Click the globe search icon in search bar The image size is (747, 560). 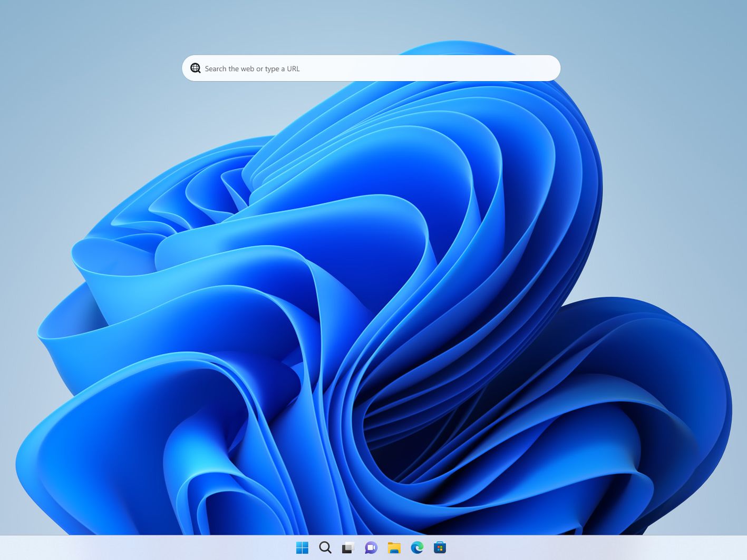coord(196,68)
